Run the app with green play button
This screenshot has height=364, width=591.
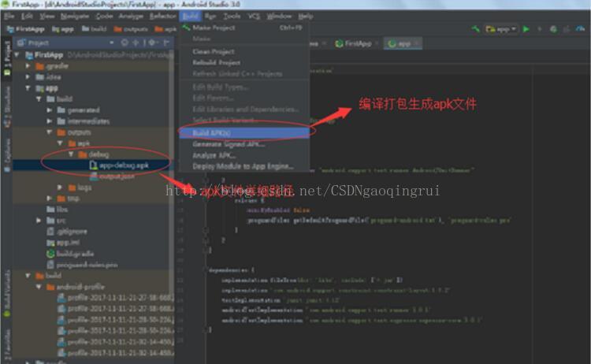(526, 28)
